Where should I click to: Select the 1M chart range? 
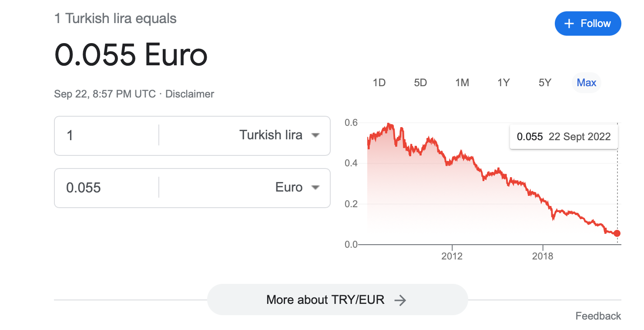462,83
